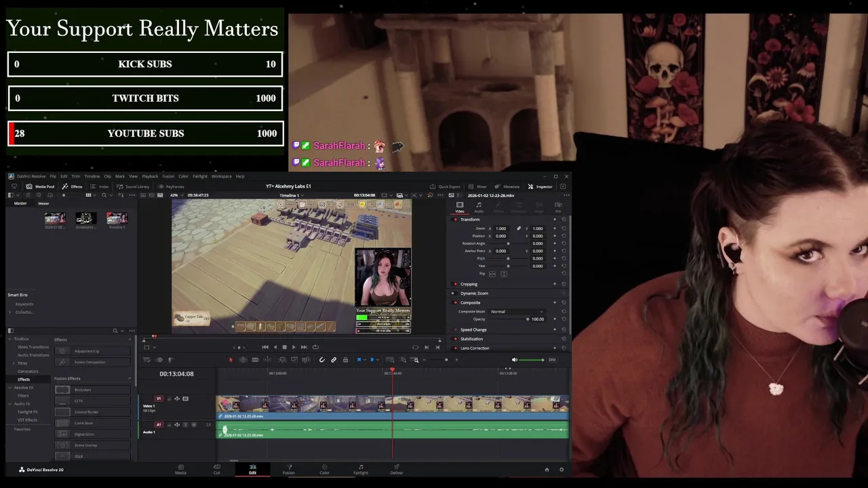Adjust the Rotation Angle slider
This screenshot has height=488, width=868.
[x=508, y=243]
